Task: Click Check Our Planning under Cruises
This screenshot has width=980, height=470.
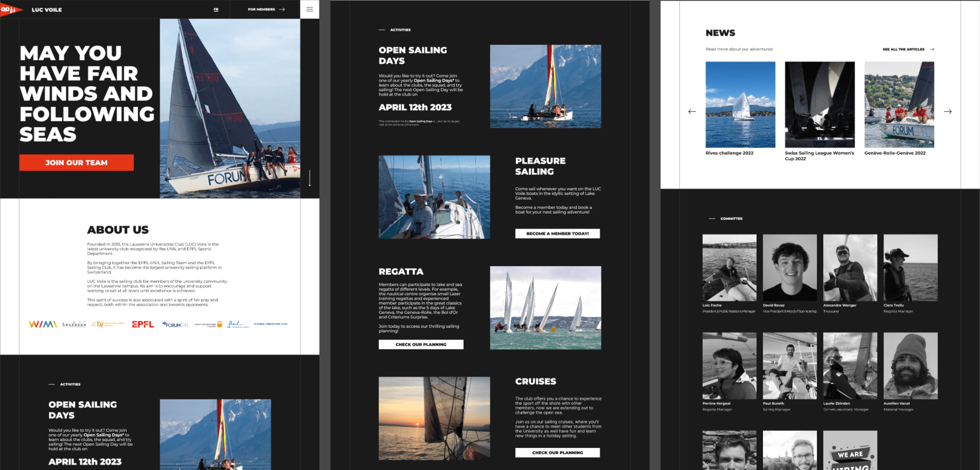Action: tap(557, 452)
